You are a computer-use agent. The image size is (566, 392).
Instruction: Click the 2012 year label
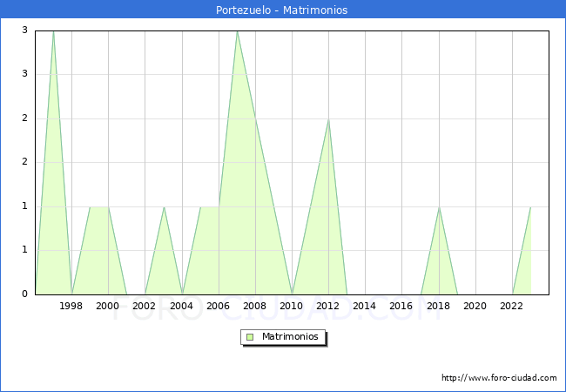[x=328, y=306]
